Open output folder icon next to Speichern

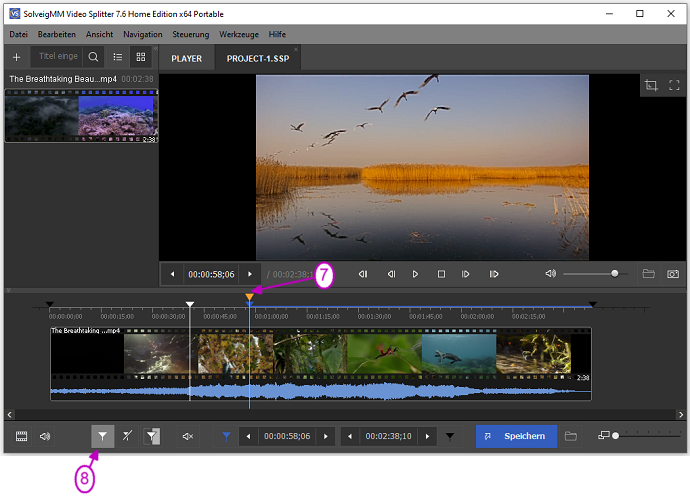[x=571, y=436]
